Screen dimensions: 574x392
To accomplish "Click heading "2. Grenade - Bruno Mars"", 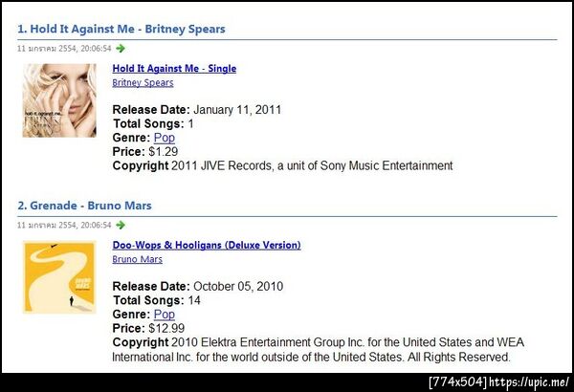I will (x=84, y=206).
